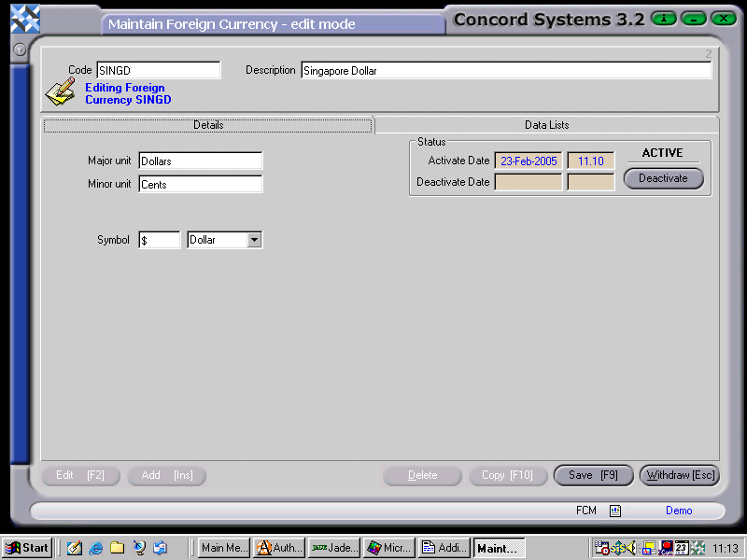Open the volume speaker in system tray
Image resolution: width=747 pixels, height=560 pixels.
tap(629, 548)
